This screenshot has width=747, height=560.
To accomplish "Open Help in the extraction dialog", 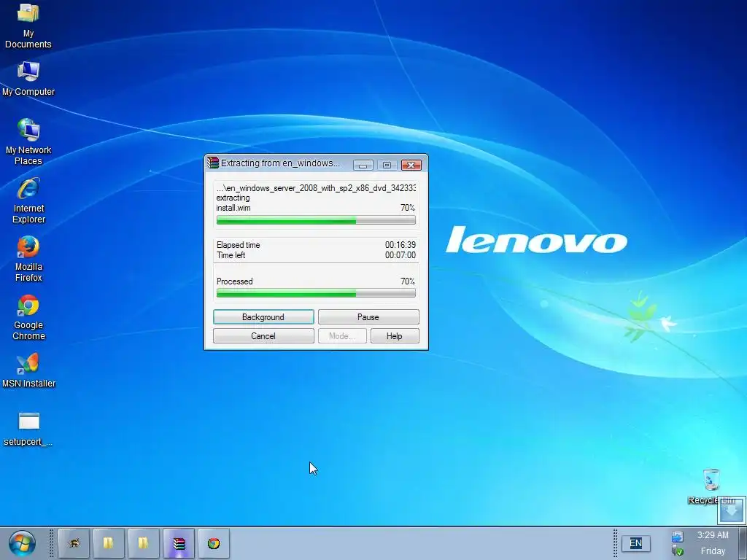I will pos(395,336).
